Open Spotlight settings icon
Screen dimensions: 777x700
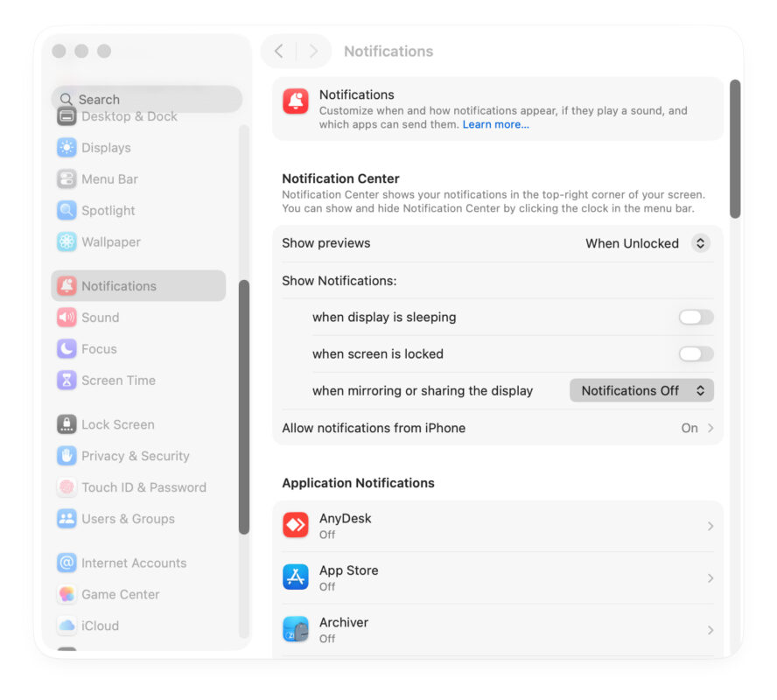coord(66,211)
